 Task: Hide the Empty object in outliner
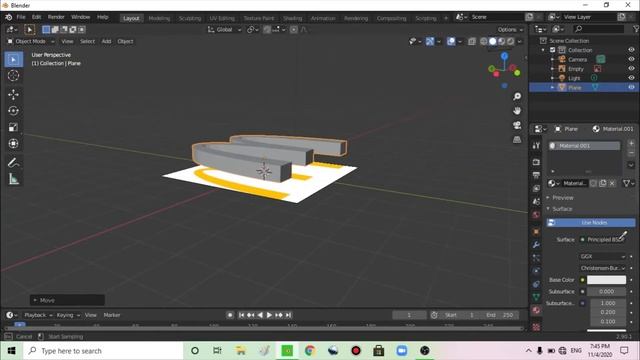pos(631,69)
